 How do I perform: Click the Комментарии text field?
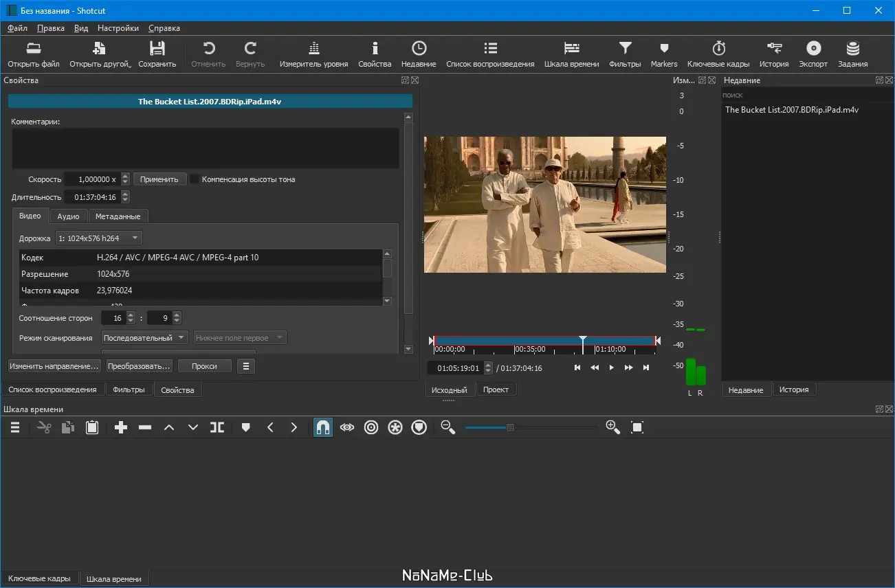[205, 148]
